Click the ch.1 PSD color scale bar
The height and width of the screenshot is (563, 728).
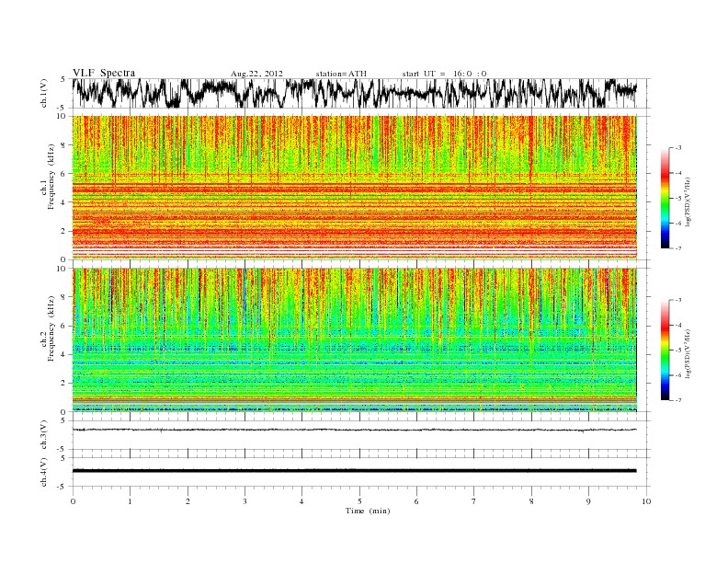click(665, 199)
